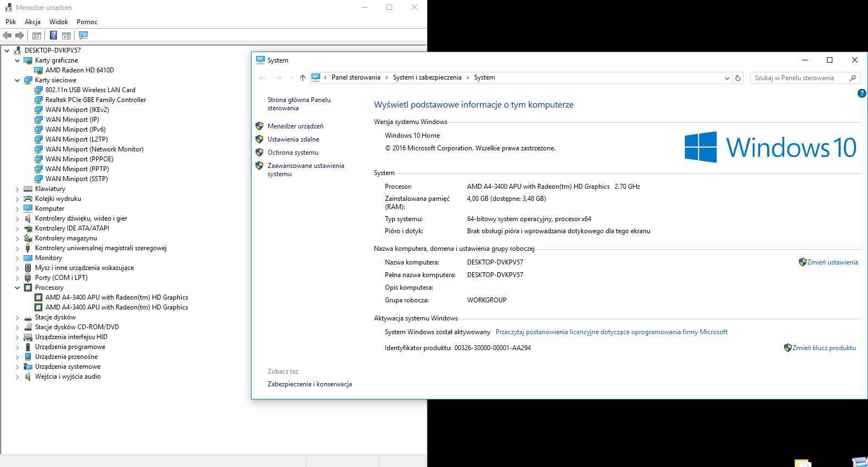This screenshot has width=868, height=467.
Task: Collapse the DESKTOP-DVKPV57 root node
Action: [x=7, y=50]
